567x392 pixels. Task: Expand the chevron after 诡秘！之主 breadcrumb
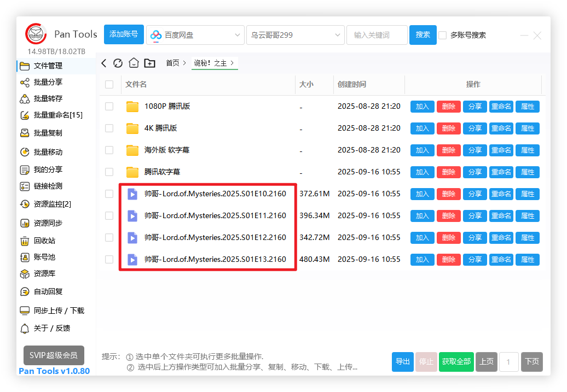(x=232, y=63)
